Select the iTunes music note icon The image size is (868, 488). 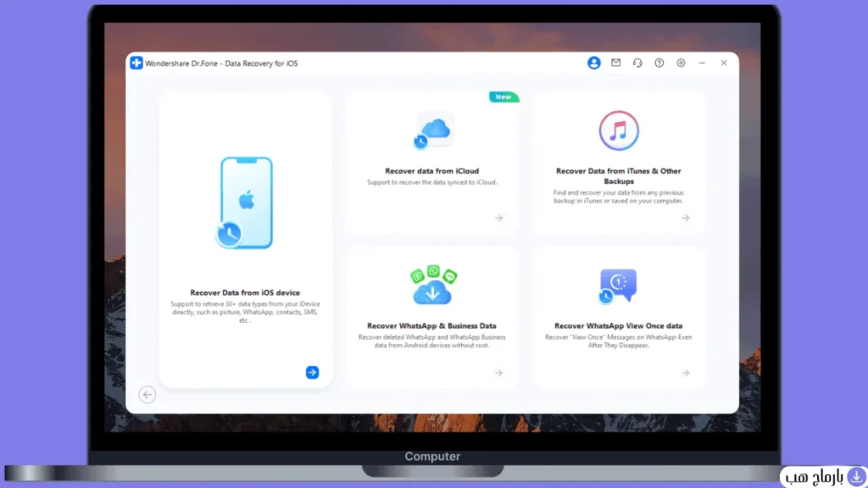point(619,130)
